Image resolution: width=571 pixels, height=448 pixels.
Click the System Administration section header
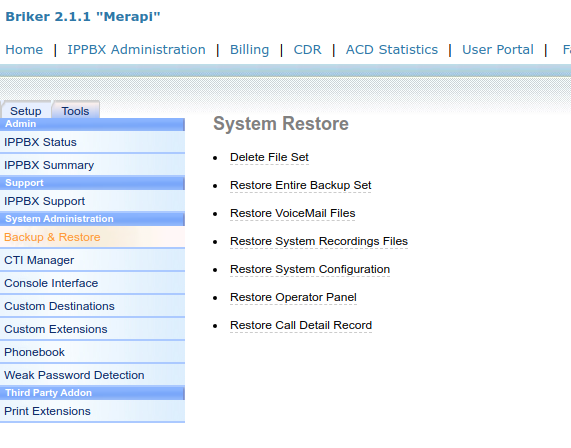[x=92, y=219]
